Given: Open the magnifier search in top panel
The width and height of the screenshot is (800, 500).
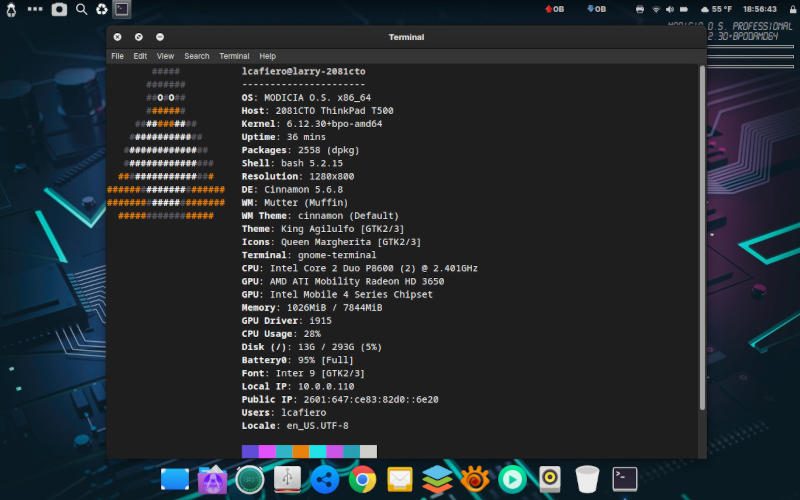Looking at the screenshot, I should click(81, 9).
